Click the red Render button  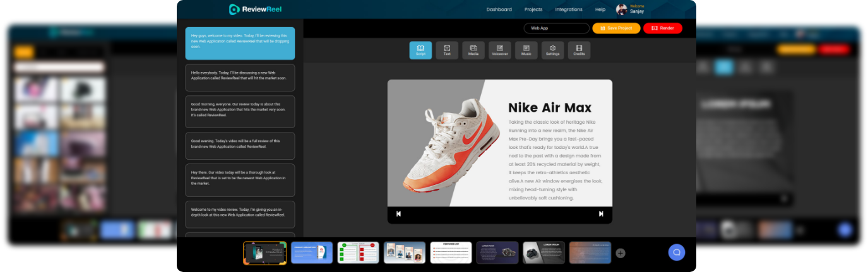(x=663, y=28)
